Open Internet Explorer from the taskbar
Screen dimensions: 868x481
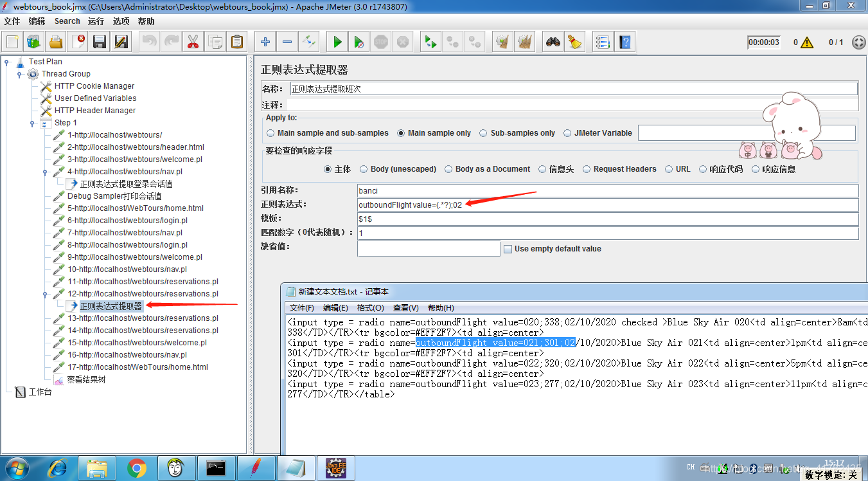[57, 469]
